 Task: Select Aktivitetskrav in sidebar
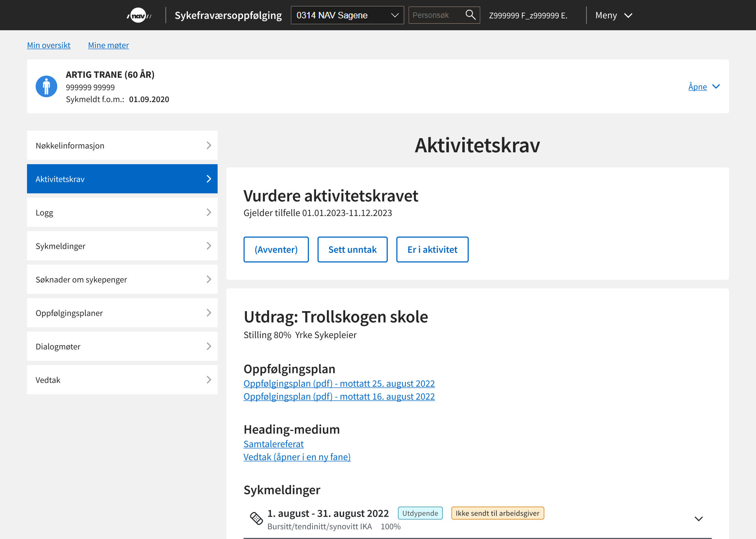click(122, 179)
